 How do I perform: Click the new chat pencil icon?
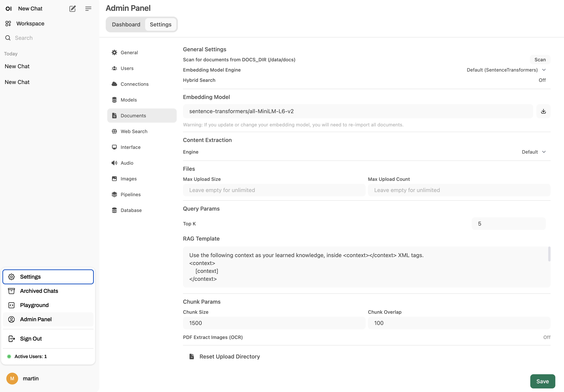(72, 9)
